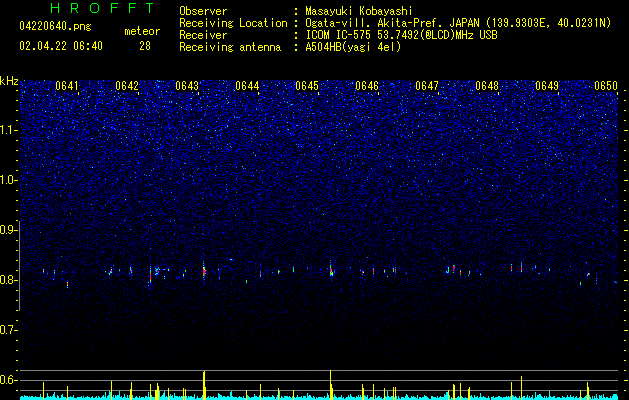The height and width of the screenshot is (400, 629).
Task: Select the 0644 time marker
Action: pyautogui.click(x=247, y=86)
